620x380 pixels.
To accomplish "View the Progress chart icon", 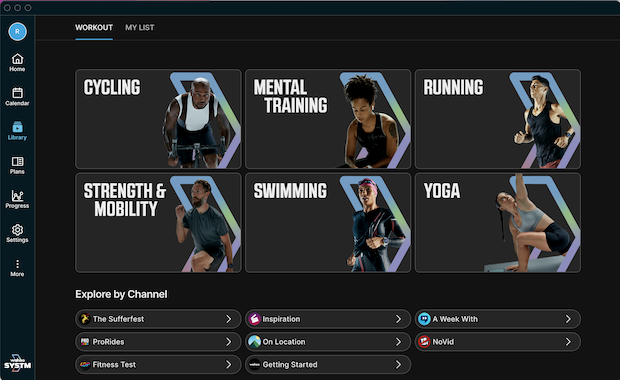I will tap(17, 195).
